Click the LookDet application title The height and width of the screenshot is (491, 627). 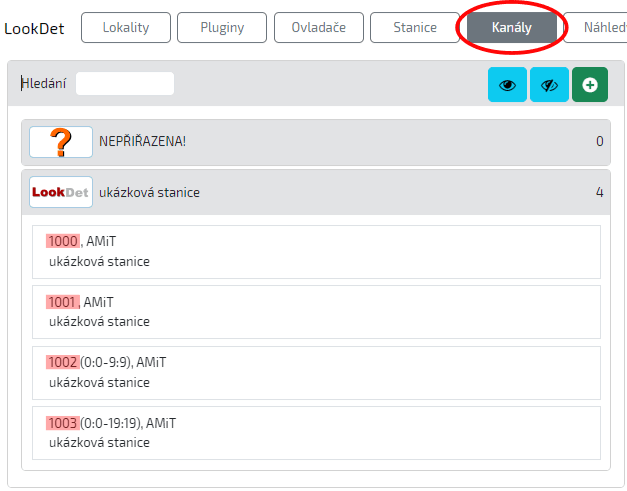[34, 28]
